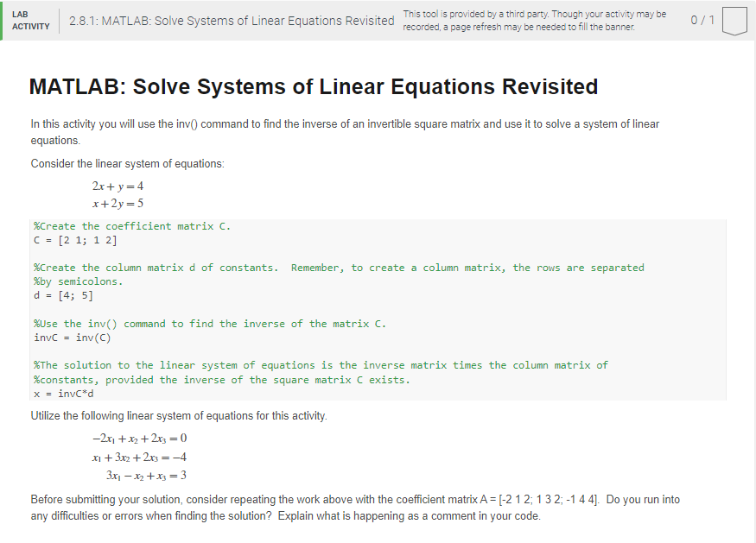Click the completion shield badge icon
Screen dimensions: 756x543
[734, 19]
